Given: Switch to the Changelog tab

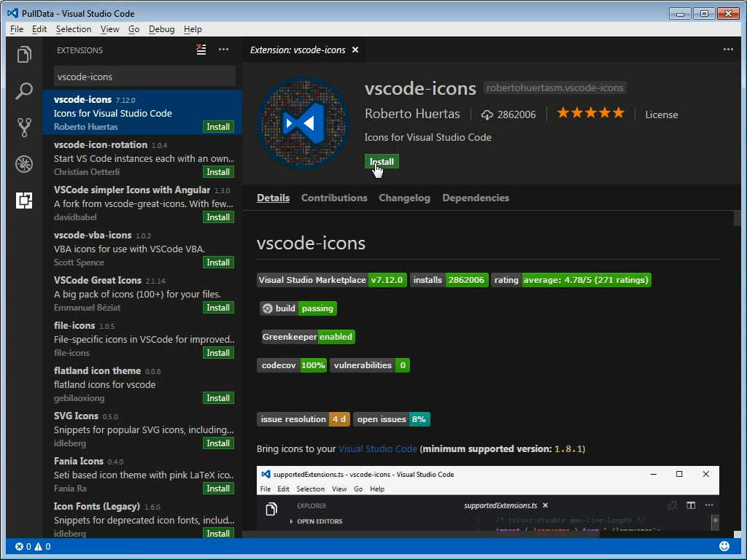Looking at the screenshot, I should point(404,198).
